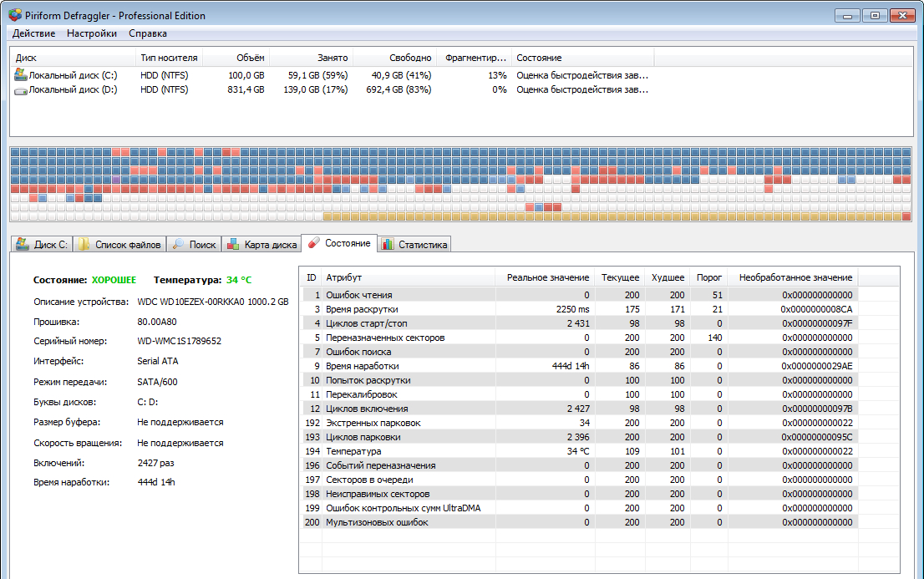Switch to the Список файлов tab

[119, 244]
